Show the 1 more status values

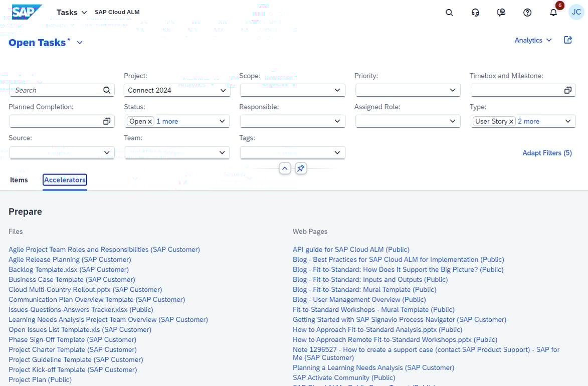167,121
